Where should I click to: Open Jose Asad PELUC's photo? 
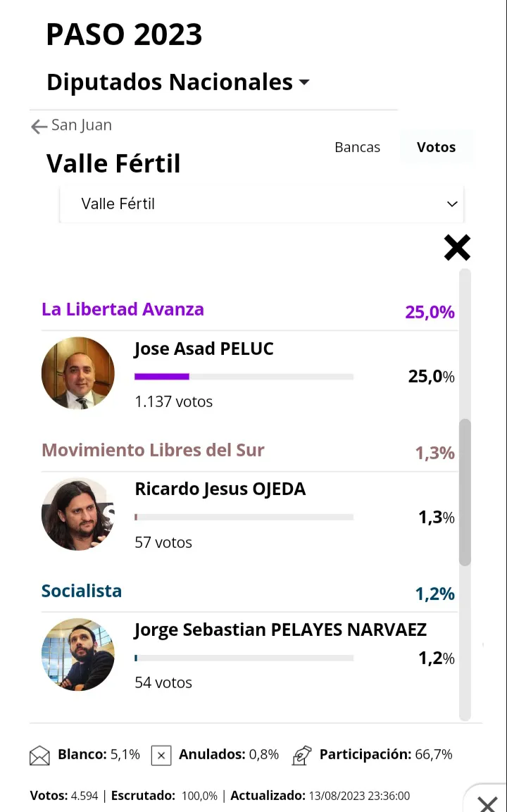click(x=77, y=373)
